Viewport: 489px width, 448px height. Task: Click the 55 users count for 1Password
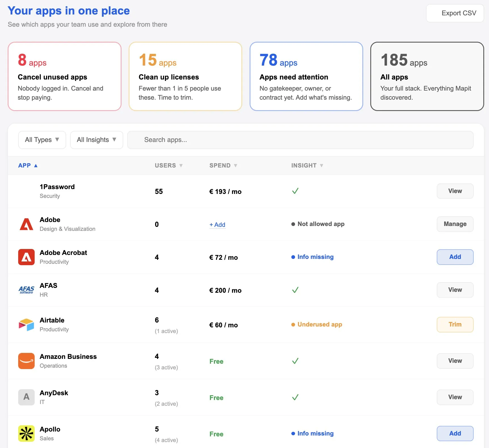coord(159,192)
